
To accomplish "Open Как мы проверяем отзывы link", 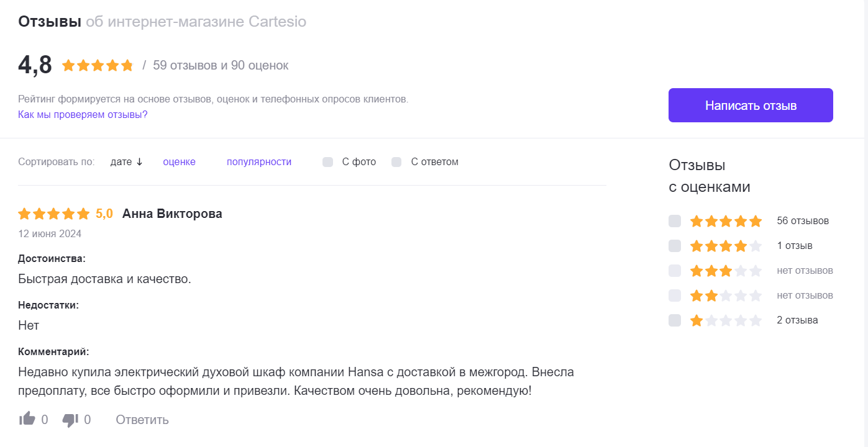I will click(x=83, y=115).
